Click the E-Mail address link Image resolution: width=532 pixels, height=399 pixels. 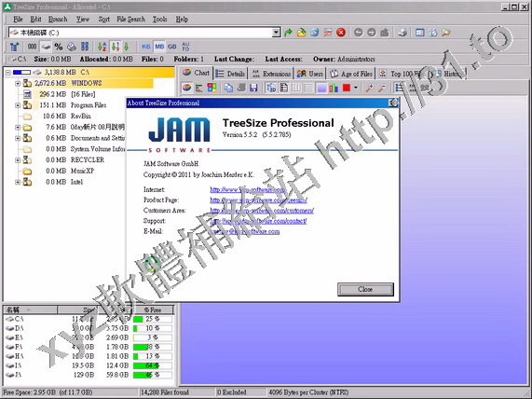pyautogui.click(x=245, y=231)
